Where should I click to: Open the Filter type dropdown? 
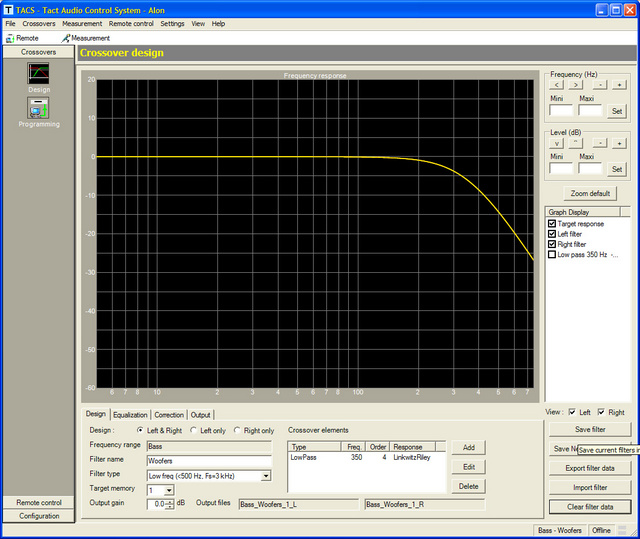pyautogui.click(x=264, y=476)
